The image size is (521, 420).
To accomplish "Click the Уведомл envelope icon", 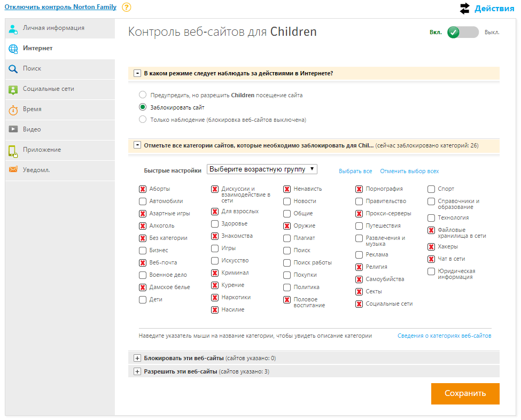I will (12, 170).
